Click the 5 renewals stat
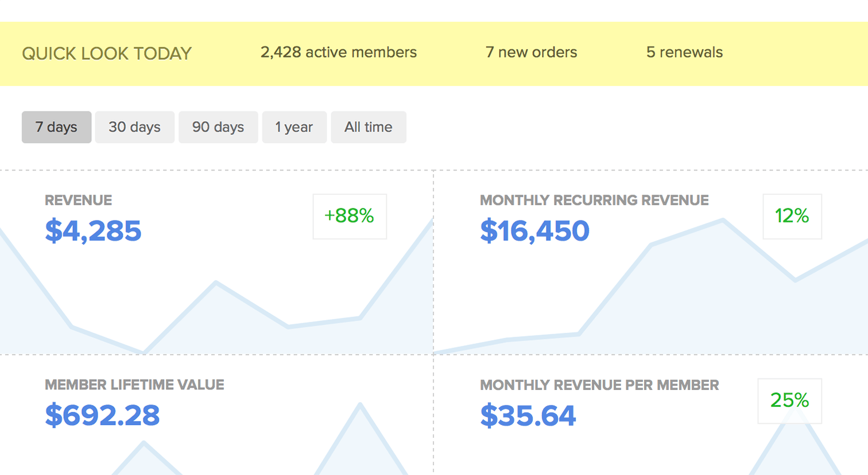Viewport: 868px width, 475px height. click(684, 52)
